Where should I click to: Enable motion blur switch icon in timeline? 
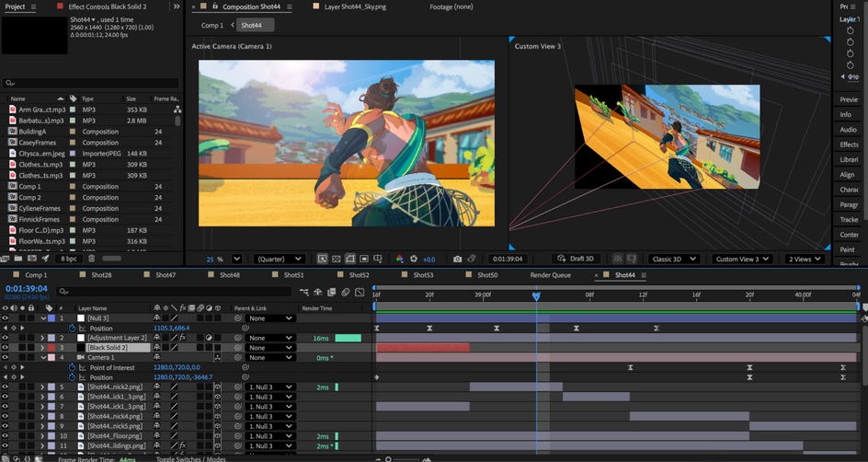tap(346, 292)
